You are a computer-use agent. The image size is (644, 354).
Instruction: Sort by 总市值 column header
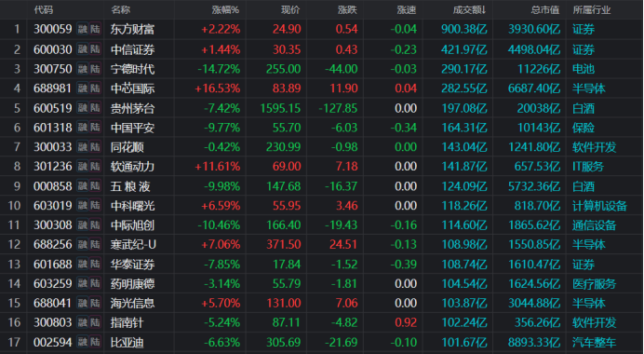click(545, 10)
